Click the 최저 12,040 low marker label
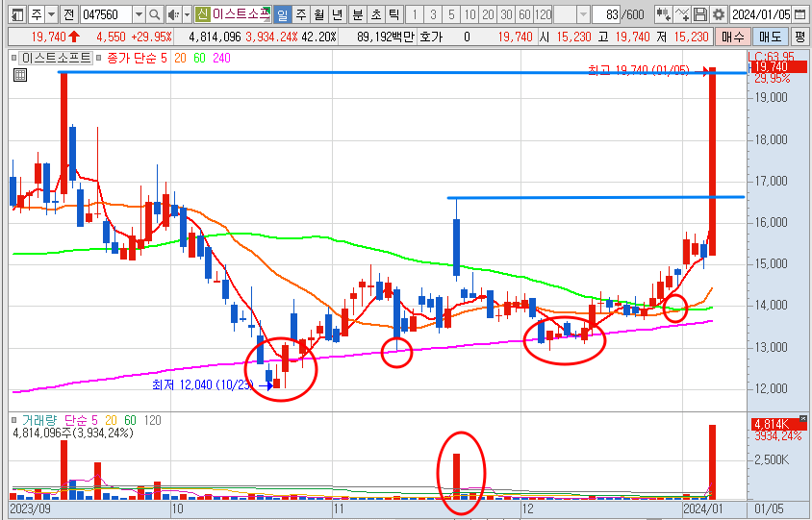The width and height of the screenshot is (812, 520). coord(202,385)
